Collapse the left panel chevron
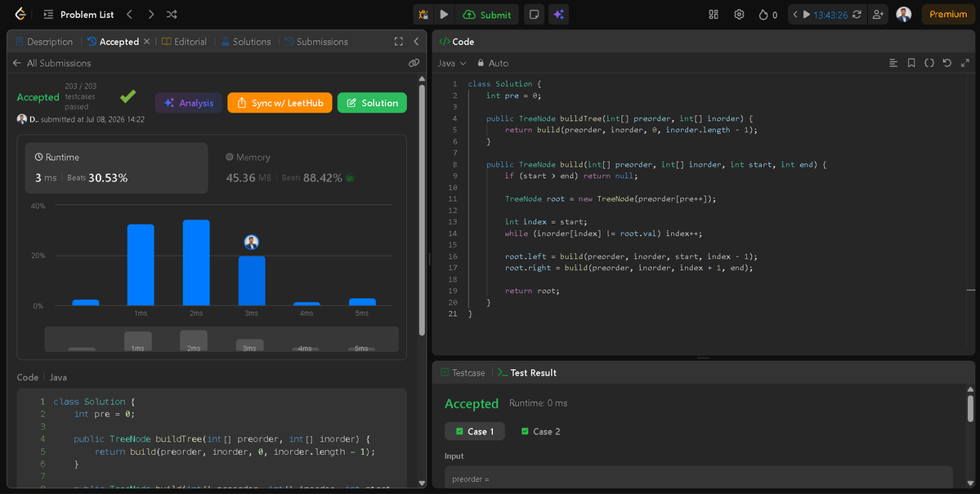Screen dimensions: 980x494 point(416,42)
